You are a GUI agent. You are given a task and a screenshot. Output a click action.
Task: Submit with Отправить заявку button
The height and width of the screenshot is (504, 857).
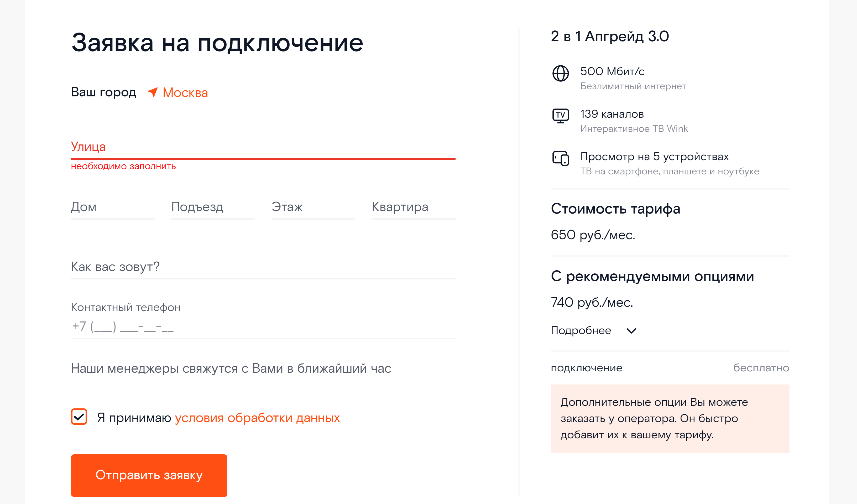(x=149, y=475)
